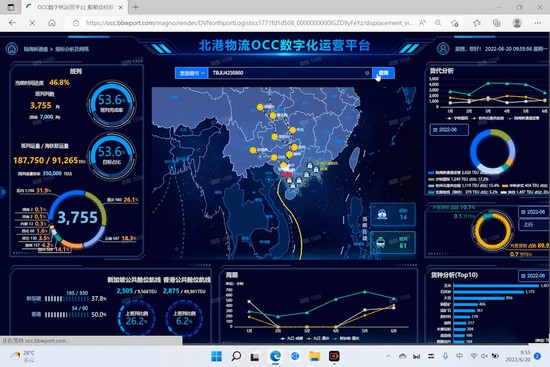Select the train icon card showing 61
This screenshot has height=367, width=550.
(x=393, y=242)
